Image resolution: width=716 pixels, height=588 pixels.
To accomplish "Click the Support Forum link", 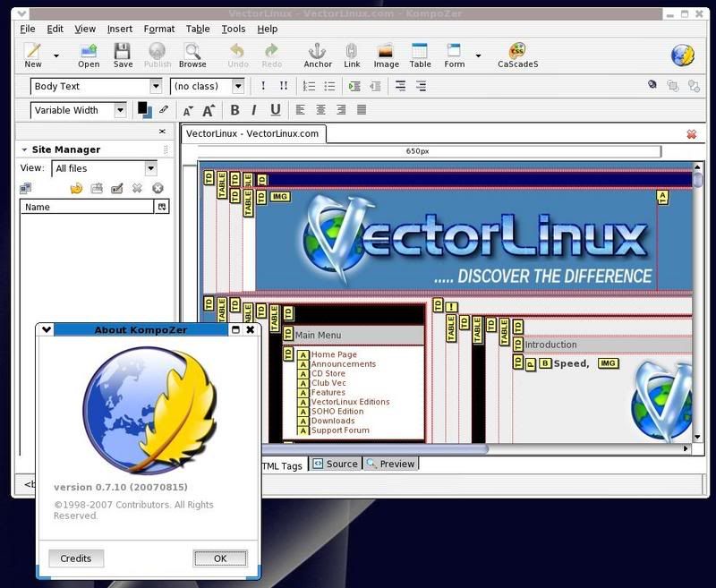I will click(340, 430).
